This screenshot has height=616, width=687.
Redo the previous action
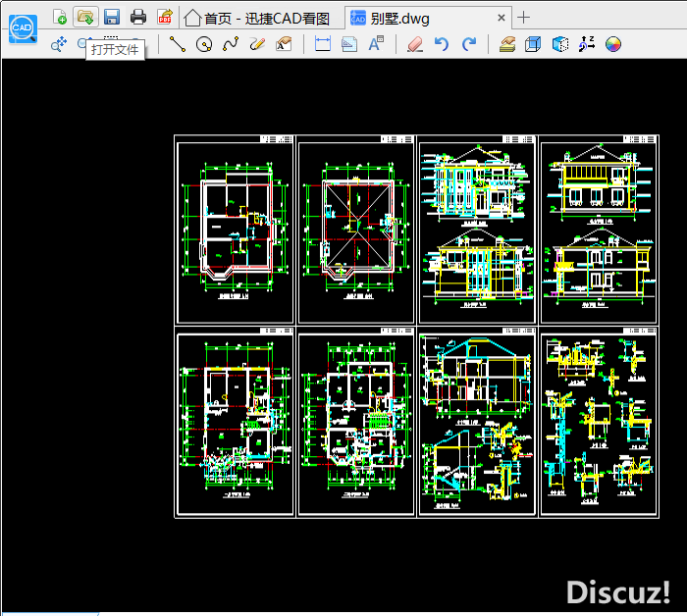[469, 44]
